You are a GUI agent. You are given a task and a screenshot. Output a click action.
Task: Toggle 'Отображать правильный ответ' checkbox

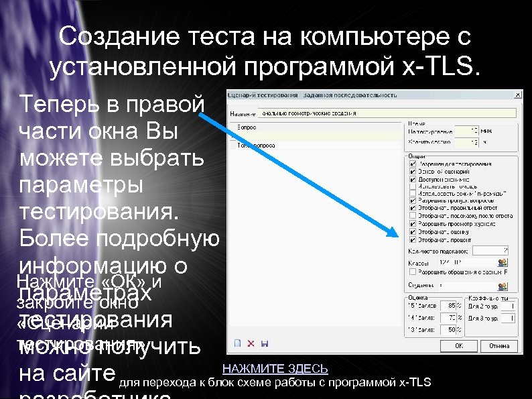tap(413, 208)
